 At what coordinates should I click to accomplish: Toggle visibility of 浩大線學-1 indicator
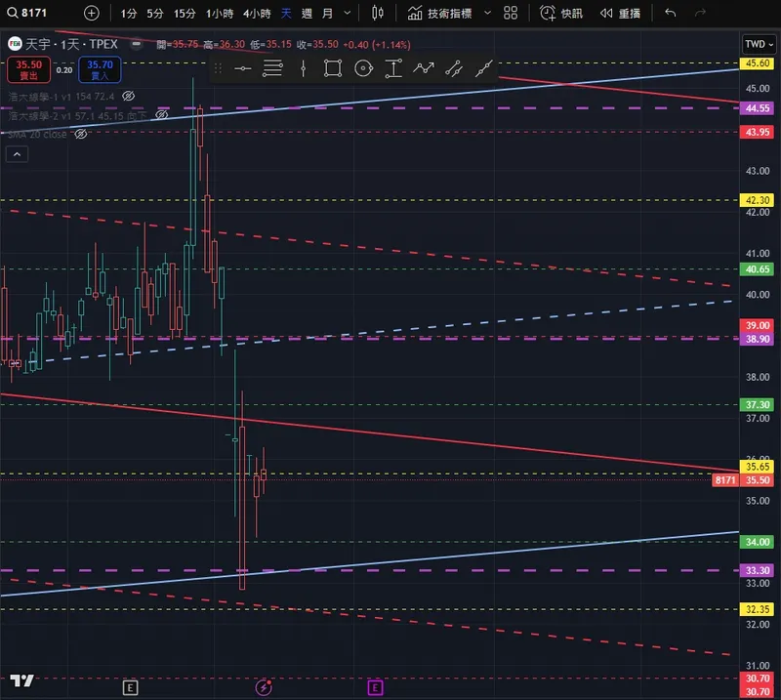[x=128, y=96]
